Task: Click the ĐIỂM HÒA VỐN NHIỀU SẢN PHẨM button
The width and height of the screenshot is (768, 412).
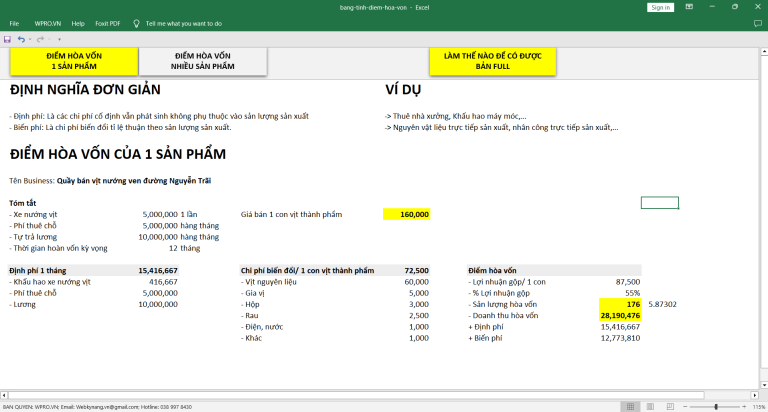Action: pyautogui.click(x=203, y=61)
